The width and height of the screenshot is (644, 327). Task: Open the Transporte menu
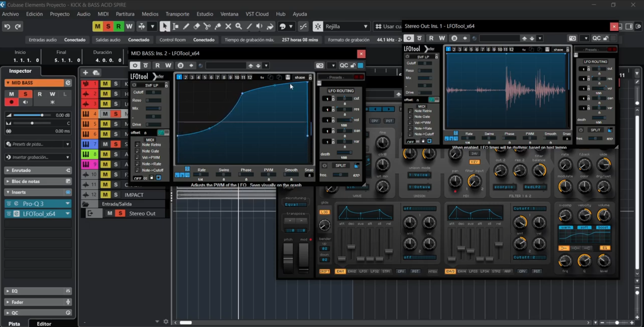[x=177, y=14]
